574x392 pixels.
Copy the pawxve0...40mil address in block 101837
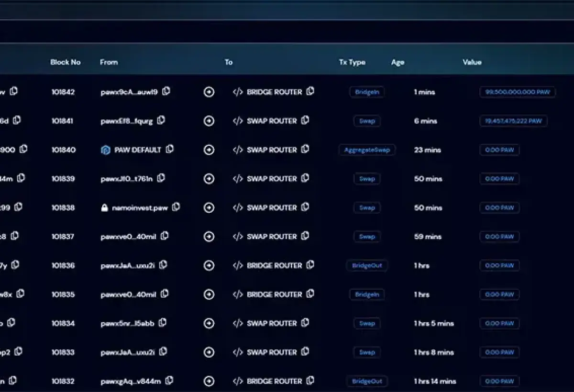pyautogui.click(x=165, y=236)
